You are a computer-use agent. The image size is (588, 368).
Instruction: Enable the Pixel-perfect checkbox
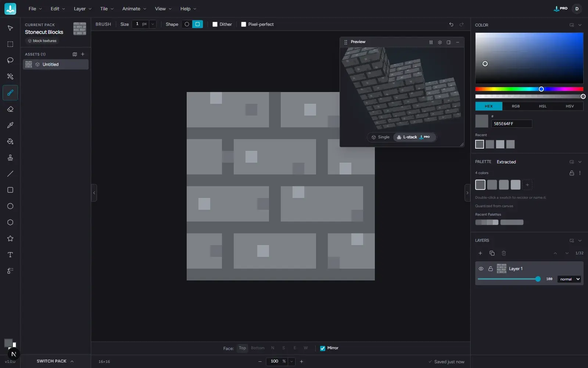pyautogui.click(x=244, y=24)
